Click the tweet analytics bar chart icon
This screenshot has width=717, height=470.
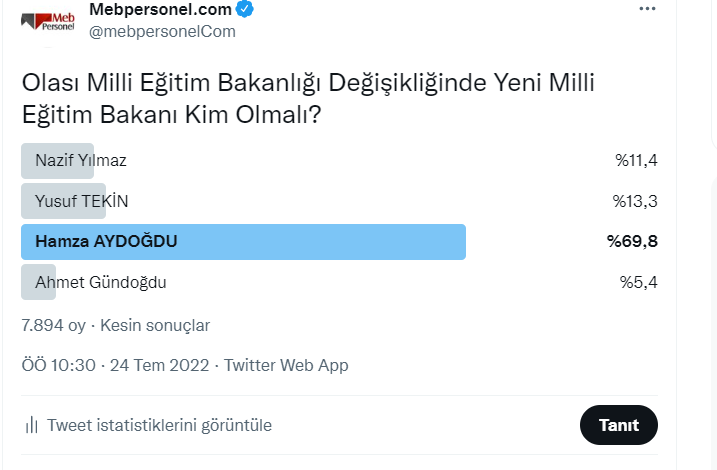(x=32, y=425)
